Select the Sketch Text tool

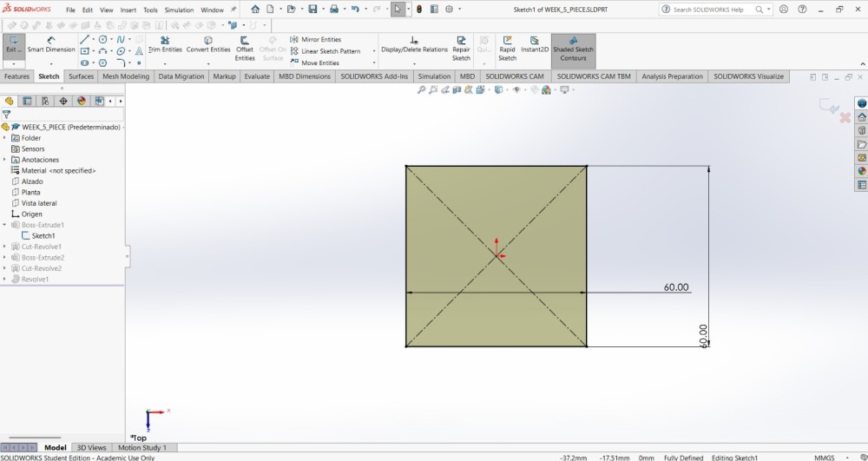click(139, 51)
